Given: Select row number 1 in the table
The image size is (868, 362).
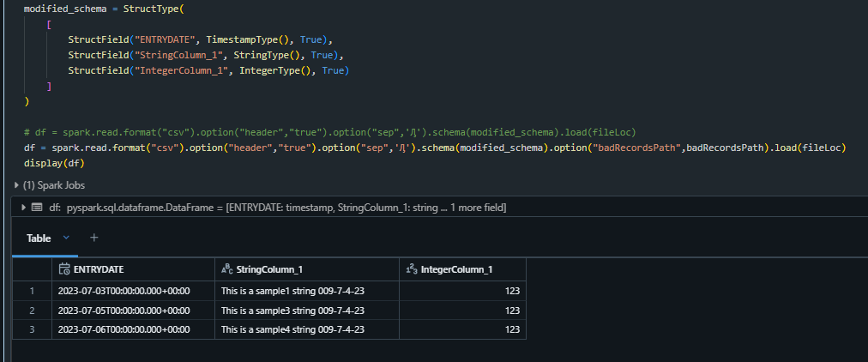Looking at the screenshot, I should pyautogui.click(x=32, y=291).
